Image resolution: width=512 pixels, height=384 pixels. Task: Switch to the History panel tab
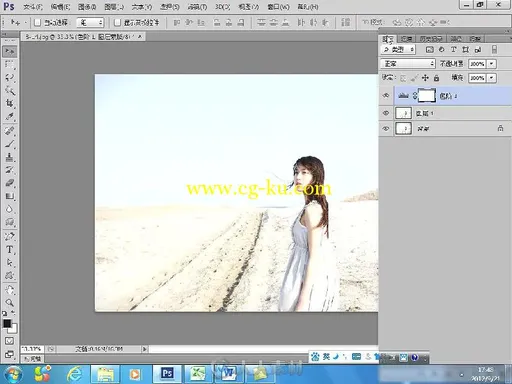click(430, 39)
